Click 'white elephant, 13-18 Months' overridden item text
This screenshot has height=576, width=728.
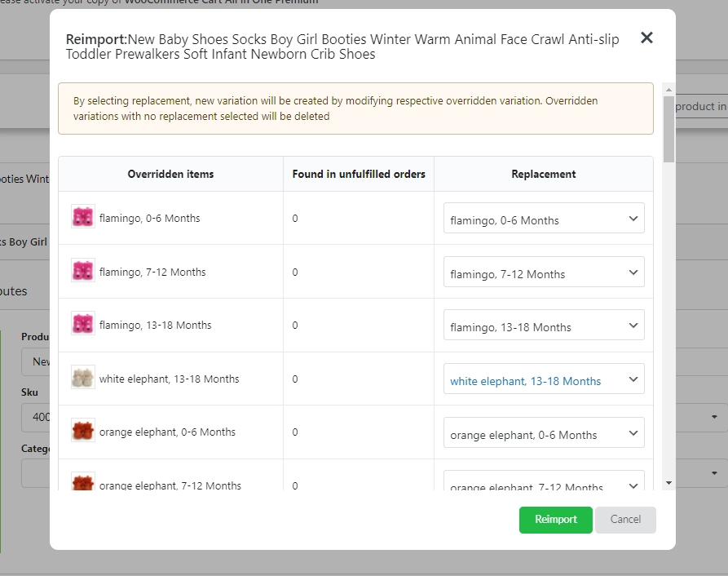click(169, 379)
